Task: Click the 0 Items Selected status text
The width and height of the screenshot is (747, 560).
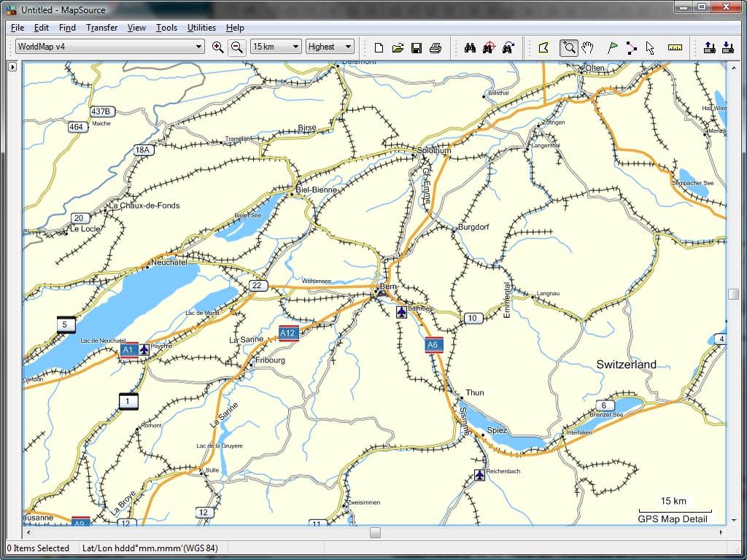Action: coord(38,548)
